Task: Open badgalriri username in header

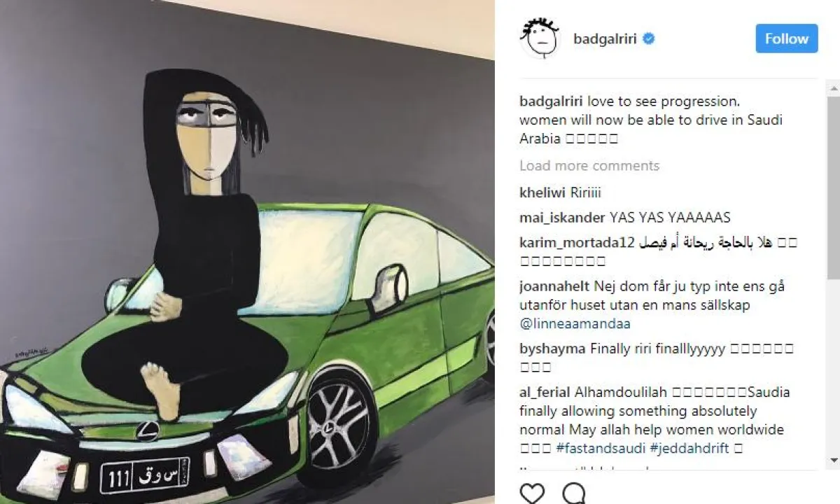Action: pos(605,38)
